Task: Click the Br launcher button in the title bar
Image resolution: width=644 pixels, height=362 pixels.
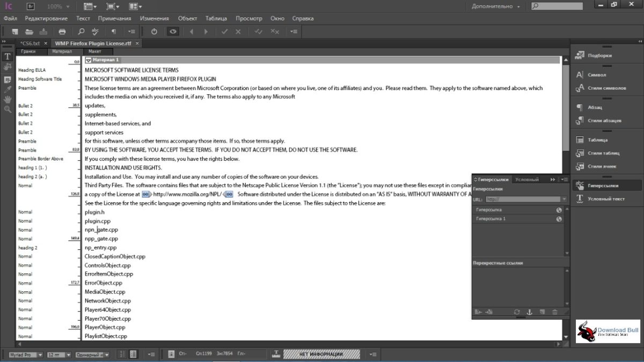Action: [x=30, y=6]
